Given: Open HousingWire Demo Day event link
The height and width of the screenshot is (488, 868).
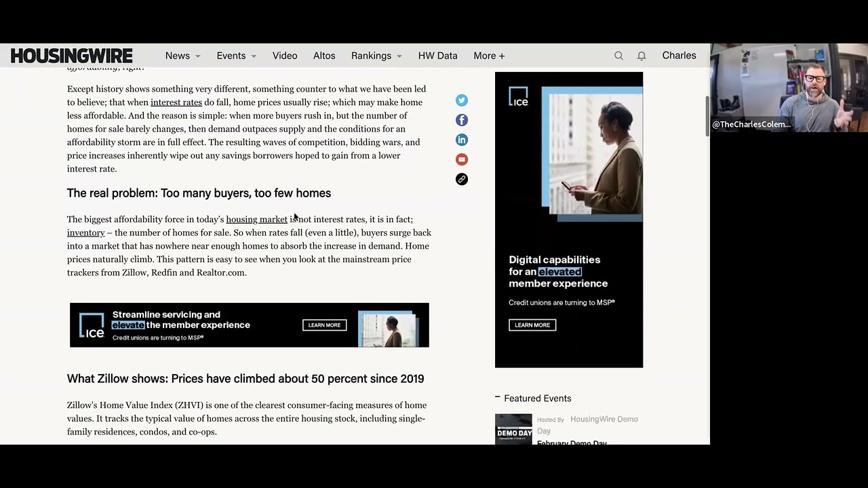Looking at the screenshot, I should [x=587, y=425].
